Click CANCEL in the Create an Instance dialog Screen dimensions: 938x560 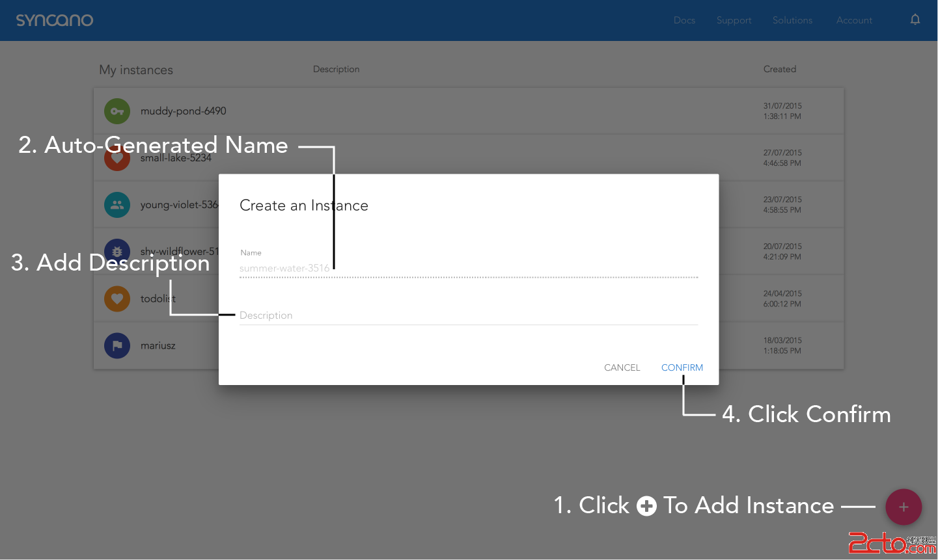(622, 367)
